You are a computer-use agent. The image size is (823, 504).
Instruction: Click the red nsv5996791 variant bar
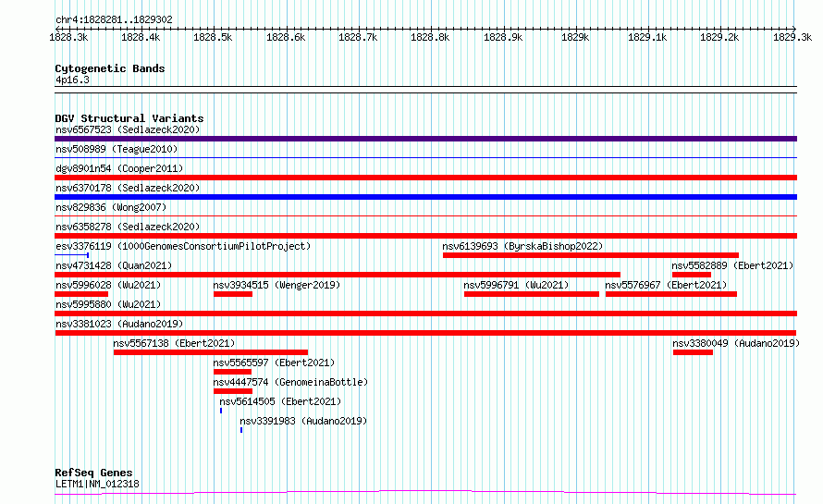click(532, 294)
